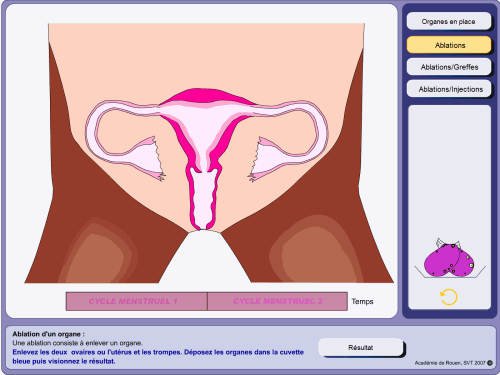The width and height of the screenshot is (500, 375).
Task: Click the Résultat button
Action: (361, 347)
